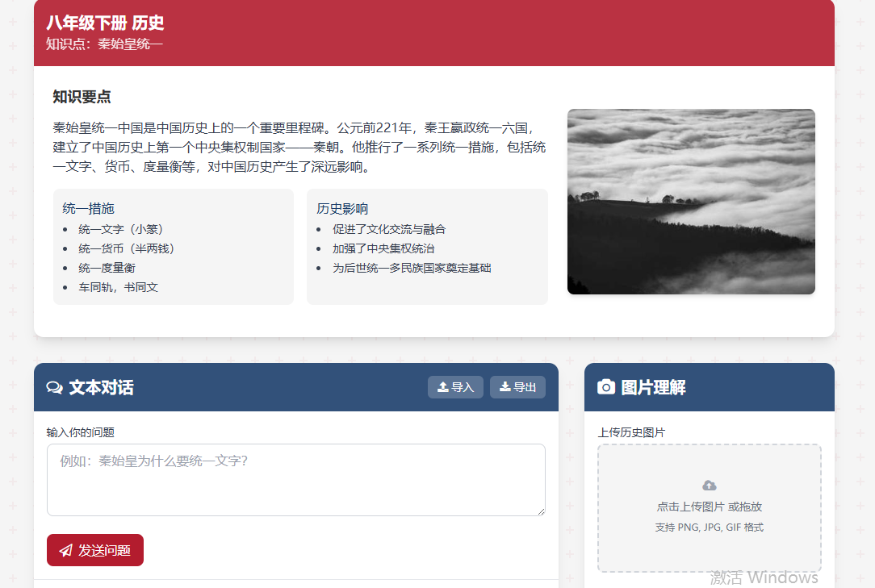Click the 图片理解 panel title
The image size is (875, 588).
(x=654, y=388)
